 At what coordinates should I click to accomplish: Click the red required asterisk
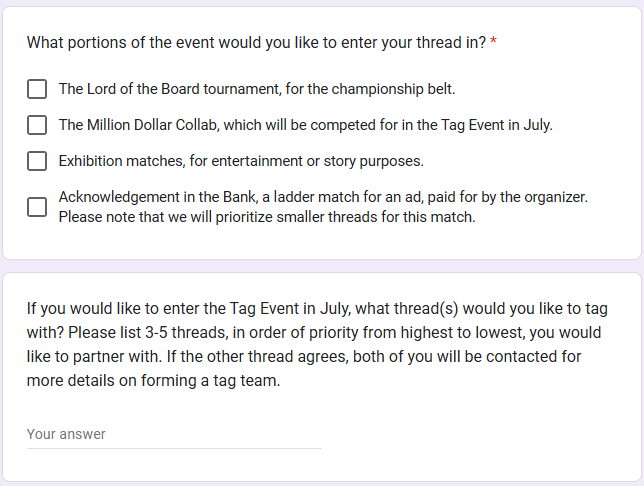(x=494, y=43)
